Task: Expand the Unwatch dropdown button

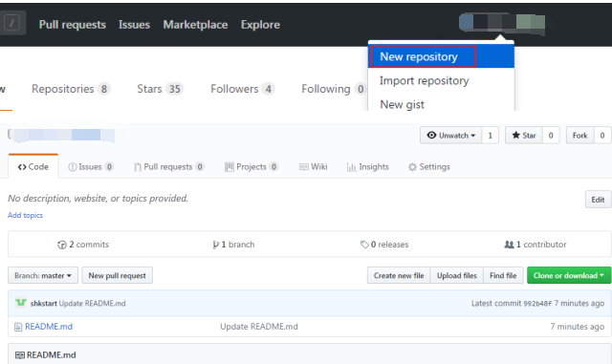Action: tap(451, 136)
